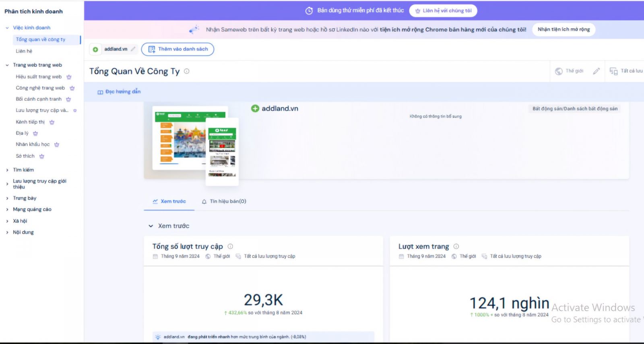644x344 pixels.
Task: Click the Liên hệ với chúng tôi button
Action: tap(443, 11)
